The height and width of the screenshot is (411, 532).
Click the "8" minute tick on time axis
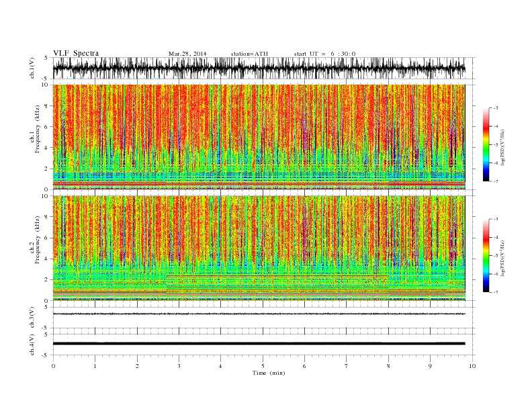pyautogui.click(x=388, y=366)
